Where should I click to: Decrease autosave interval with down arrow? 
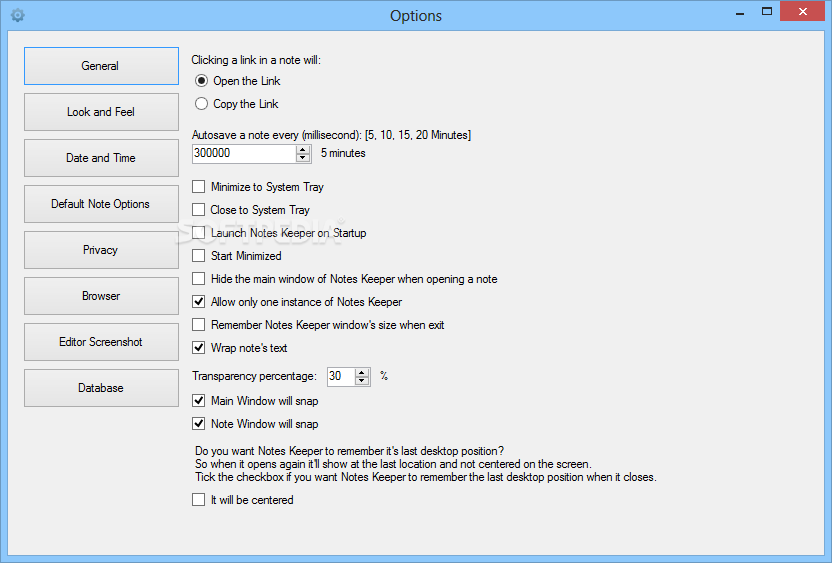click(303, 158)
